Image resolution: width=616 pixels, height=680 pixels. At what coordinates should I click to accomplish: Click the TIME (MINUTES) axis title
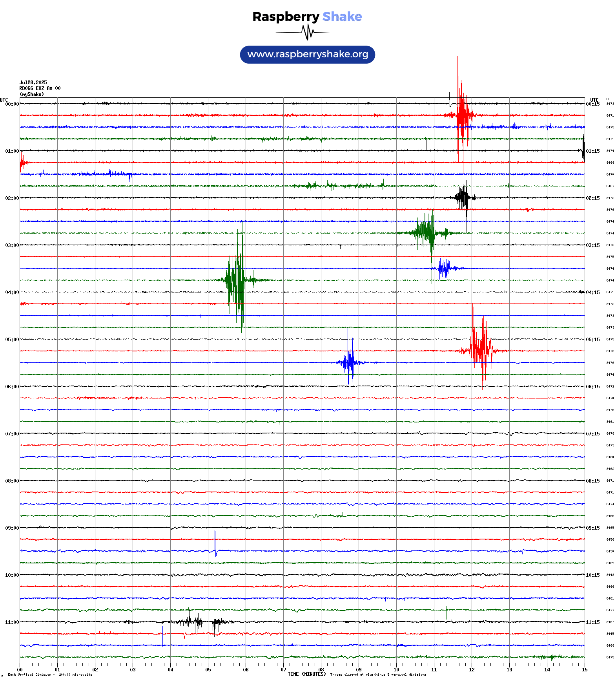[x=306, y=674]
